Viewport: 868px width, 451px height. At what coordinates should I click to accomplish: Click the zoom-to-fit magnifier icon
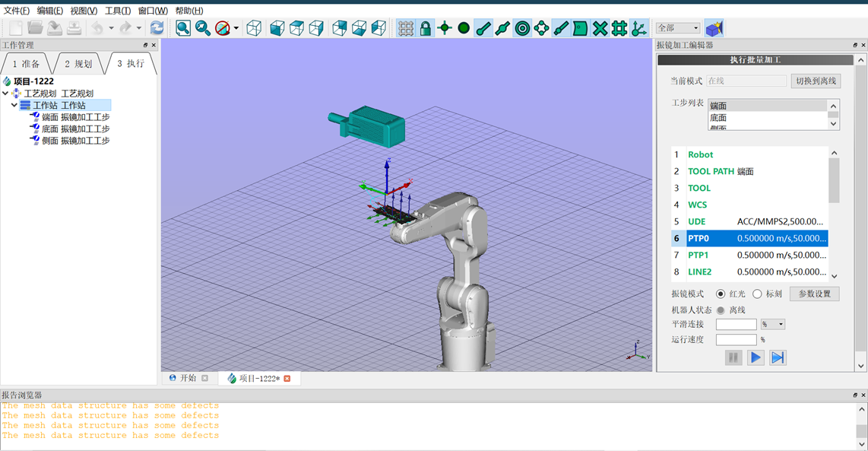[x=183, y=28]
